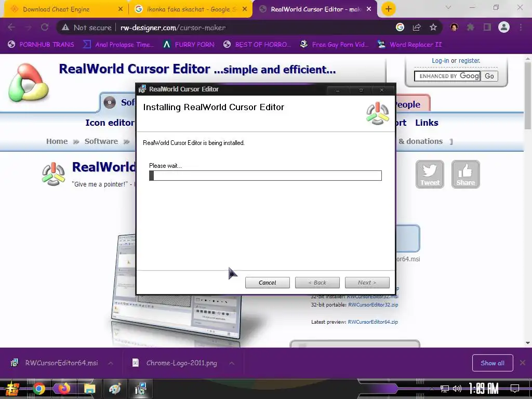Close the downloads bar
The image size is (532, 399).
[523, 363]
